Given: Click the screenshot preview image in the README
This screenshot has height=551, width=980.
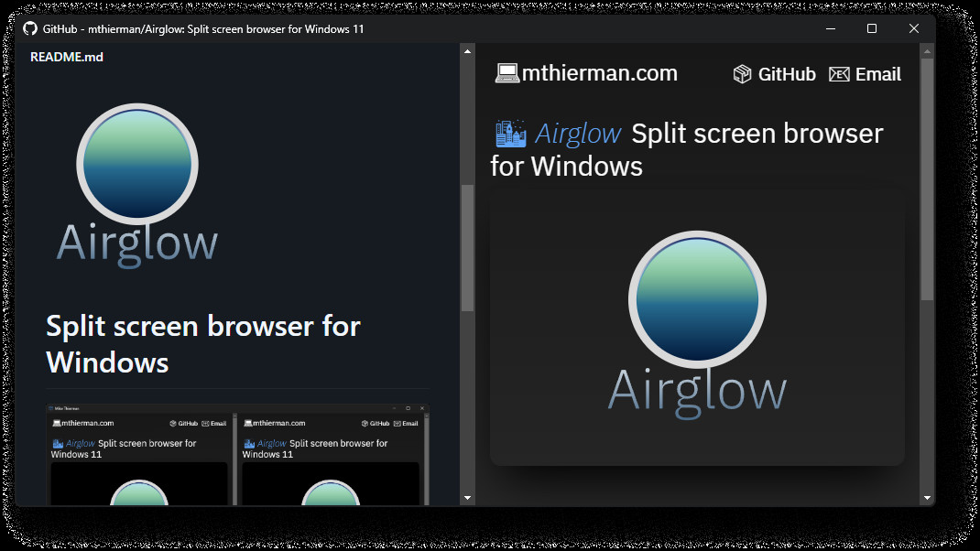Looking at the screenshot, I should tap(237, 454).
